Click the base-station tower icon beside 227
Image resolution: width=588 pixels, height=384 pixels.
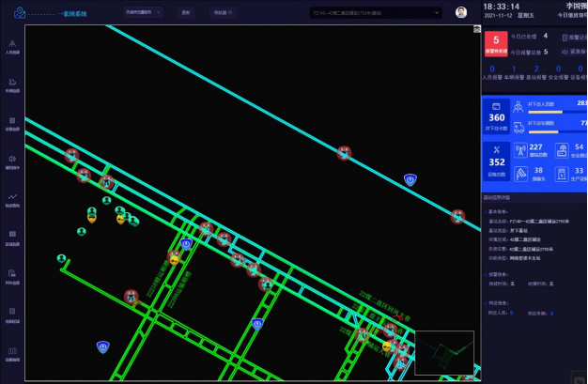pyautogui.click(x=520, y=151)
